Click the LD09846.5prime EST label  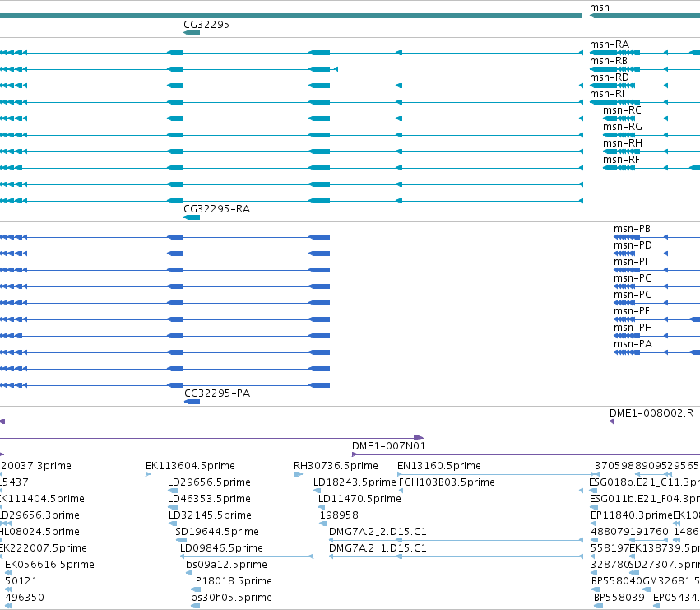click(x=221, y=549)
